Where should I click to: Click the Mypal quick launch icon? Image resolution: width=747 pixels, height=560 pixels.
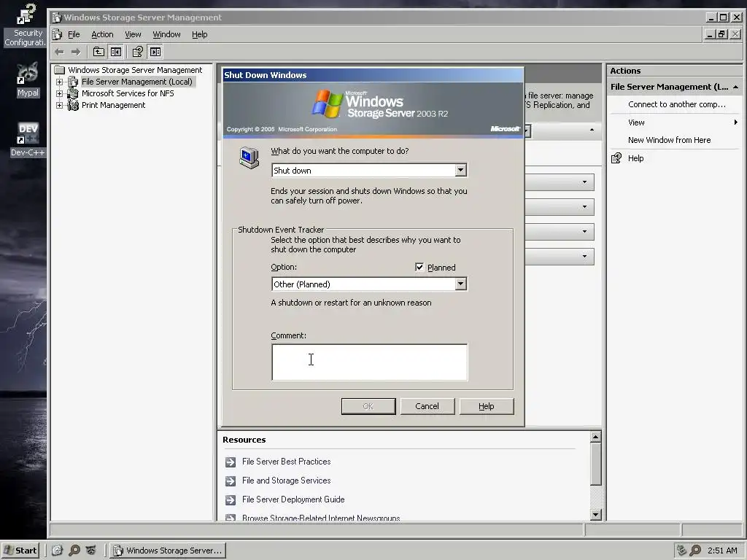[91, 551]
